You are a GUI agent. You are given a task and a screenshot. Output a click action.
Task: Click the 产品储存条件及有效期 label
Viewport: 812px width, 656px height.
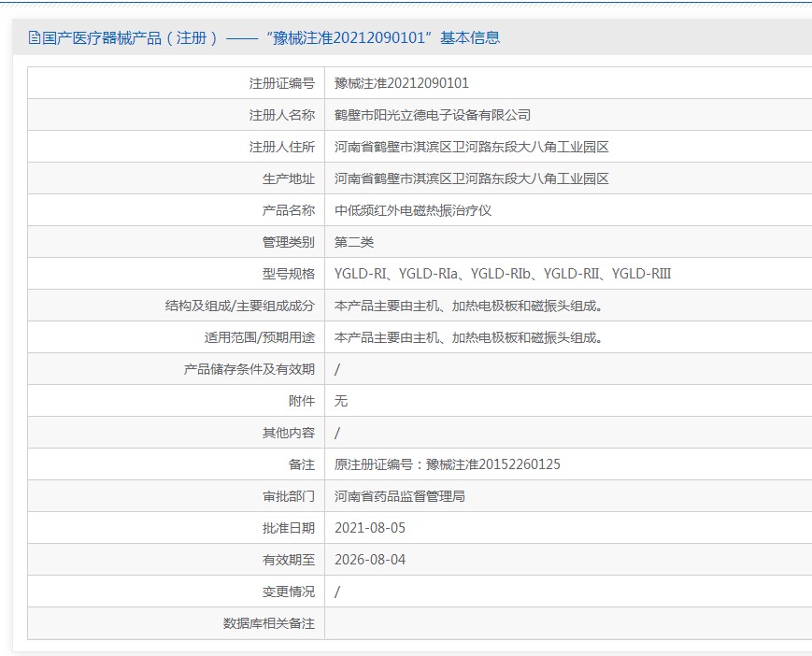click(x=249, y=369)
